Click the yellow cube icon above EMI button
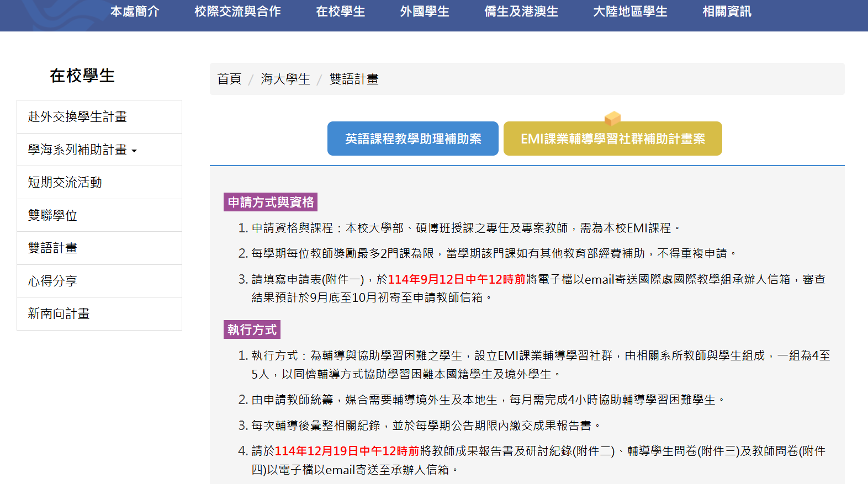 point(612,118)
